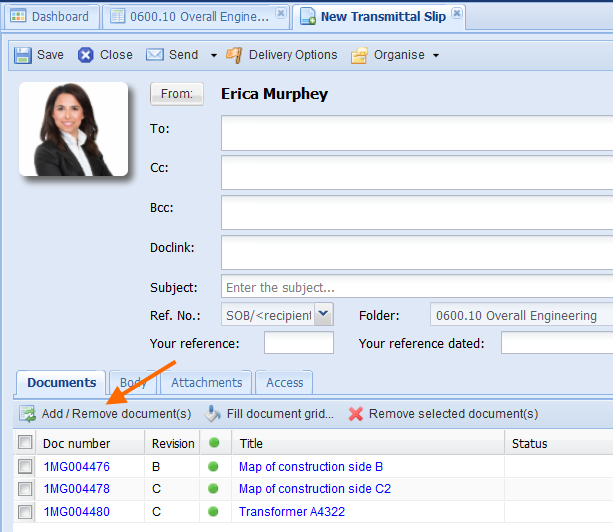
Task: Click Erica Murphey's profile photo
Action: [73, 129]
